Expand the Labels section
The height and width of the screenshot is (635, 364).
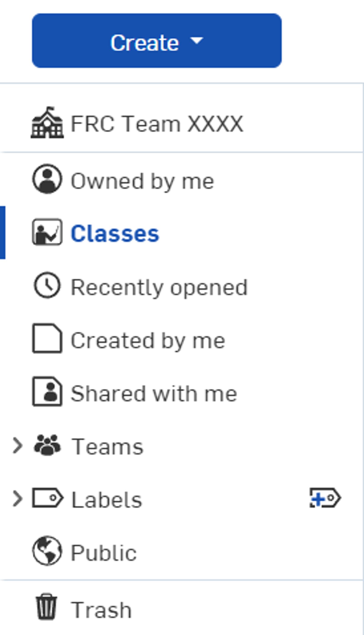point(18,500)
